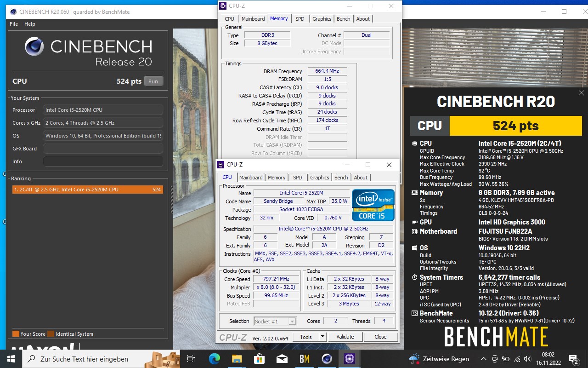This screenshot has width=588, height=368.
Task: Open network icon in system tray
Action: 518,359
